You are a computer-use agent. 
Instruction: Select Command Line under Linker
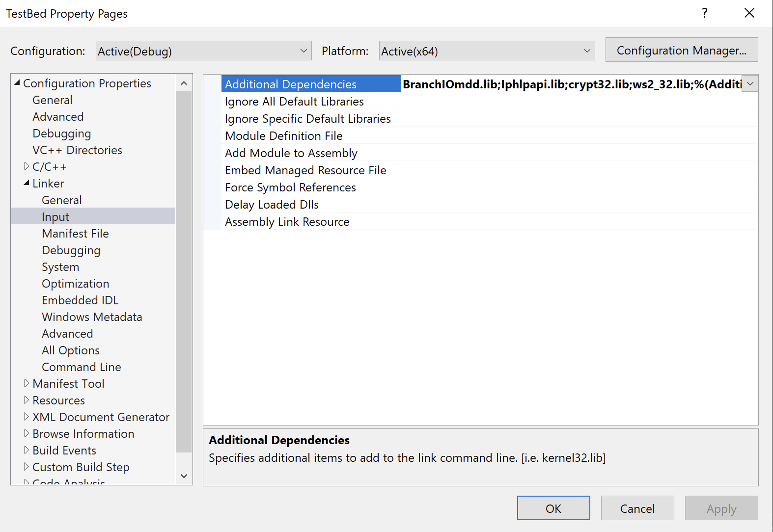coord(82,367)
